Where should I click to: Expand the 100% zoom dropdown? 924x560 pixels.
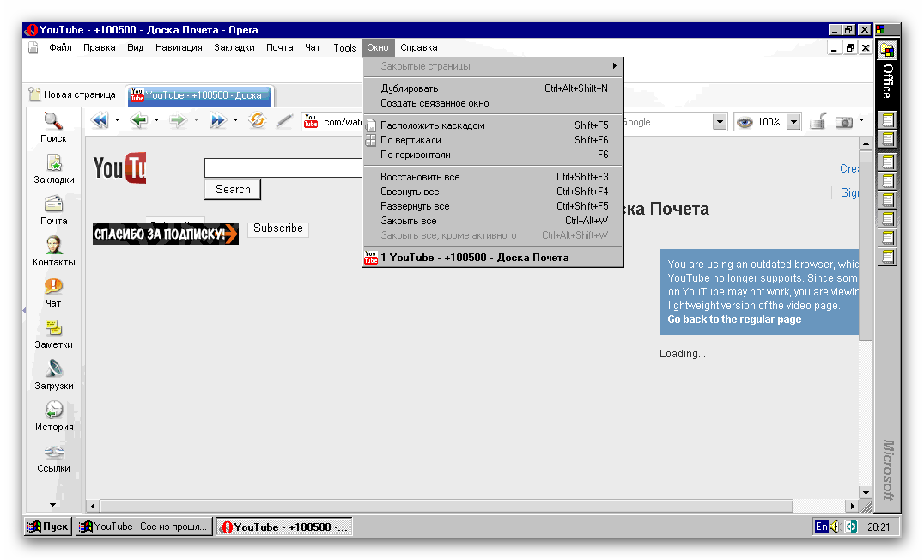point(793,122)
